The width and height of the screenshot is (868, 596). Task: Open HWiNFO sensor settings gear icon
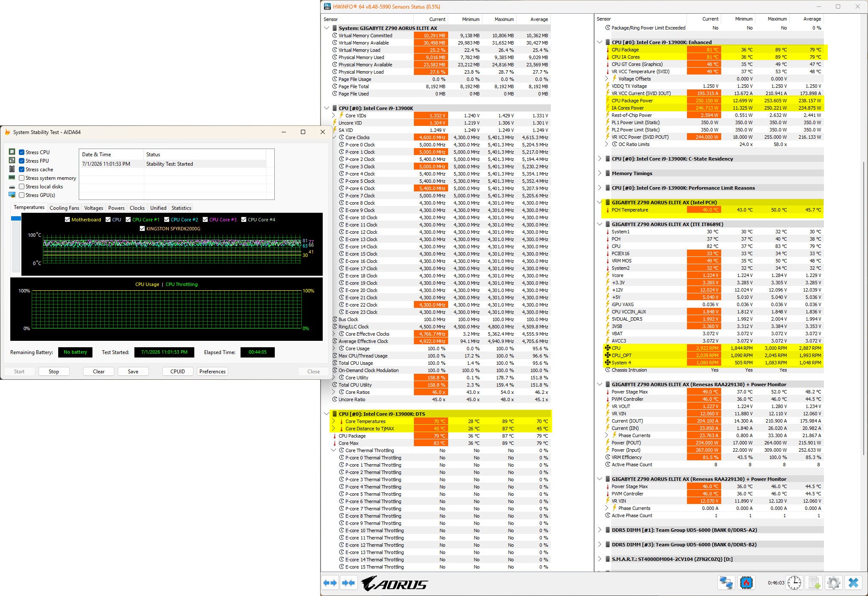[x=834, y=583]
